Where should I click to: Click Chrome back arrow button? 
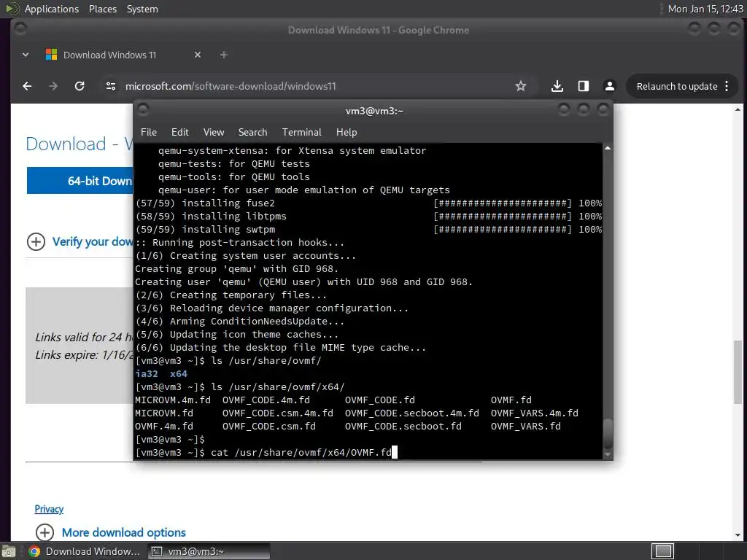click(x=27, y=86)
